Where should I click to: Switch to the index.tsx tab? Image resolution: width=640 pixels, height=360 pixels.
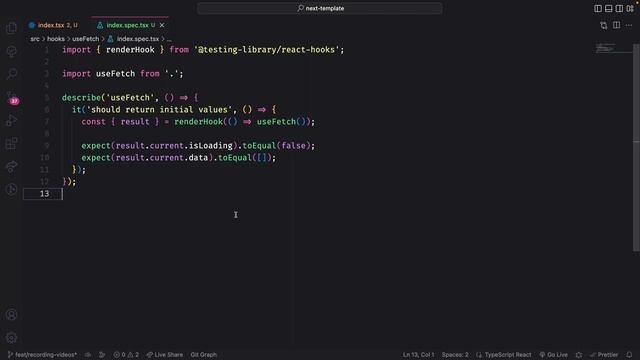[x=53, y=25]
